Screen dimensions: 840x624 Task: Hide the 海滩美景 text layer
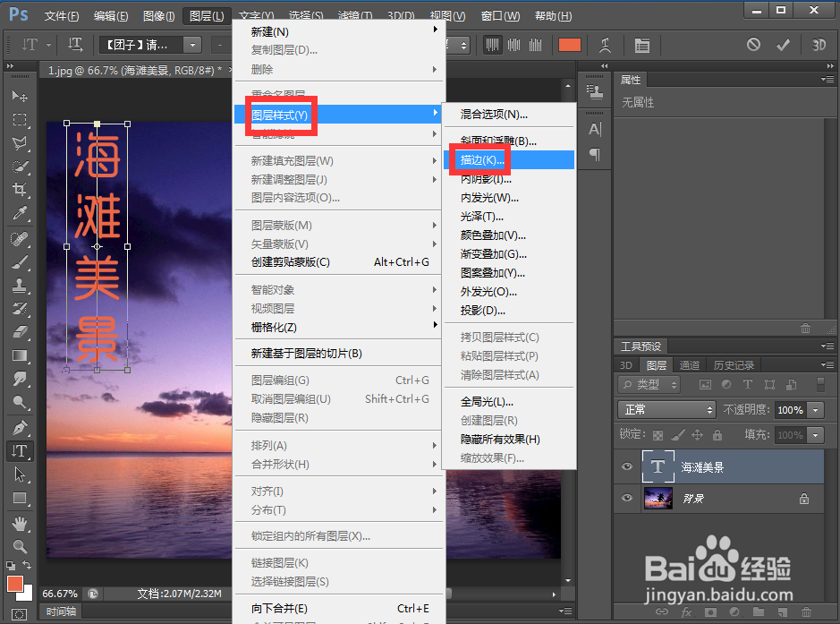click(626, 466)
